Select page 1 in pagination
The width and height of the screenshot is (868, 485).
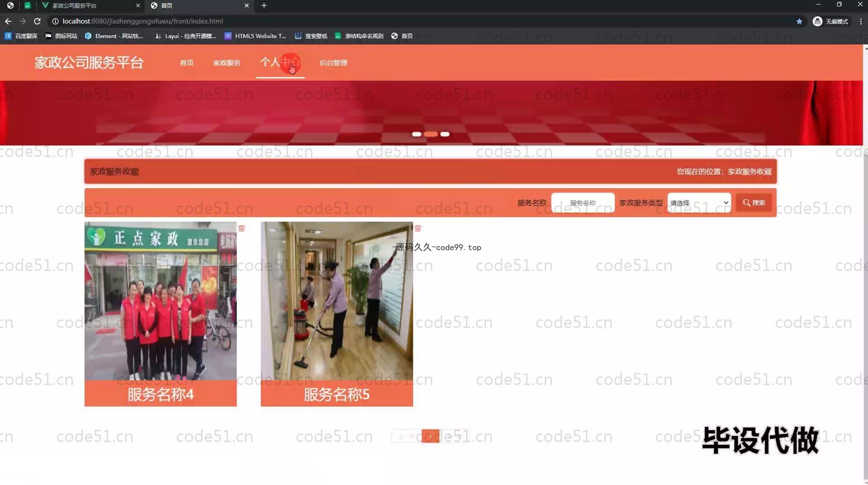point(430,436)
